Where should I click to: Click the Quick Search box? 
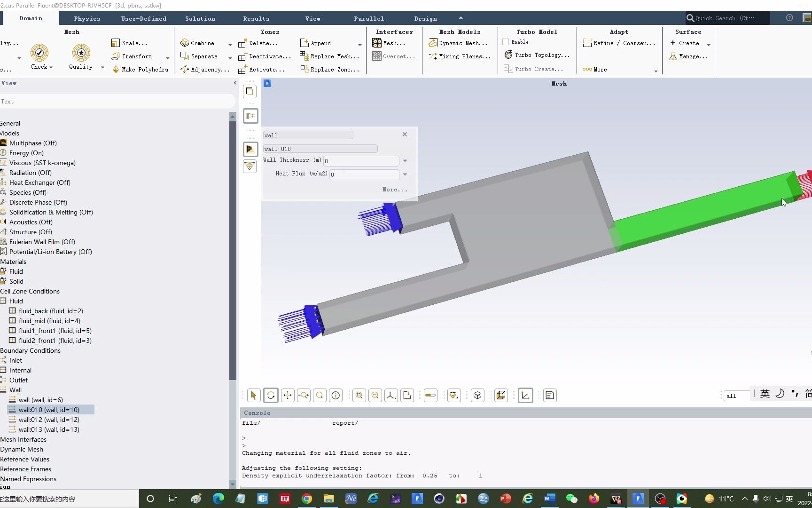pos(727,18)
